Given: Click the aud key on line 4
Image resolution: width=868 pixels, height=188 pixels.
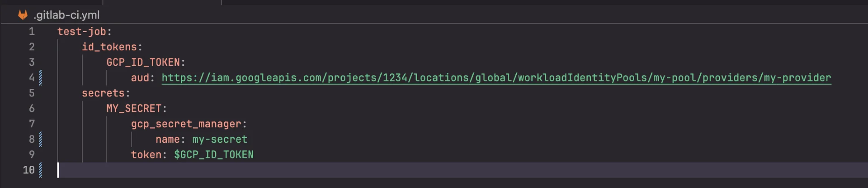Looking at the screenshot, I should coord(140,78).
